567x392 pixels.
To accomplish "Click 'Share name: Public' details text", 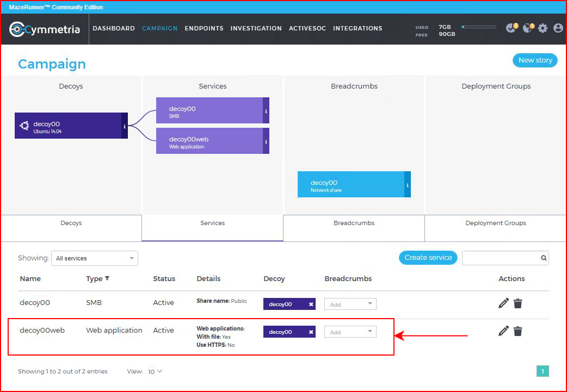I will tap(222, 301).
